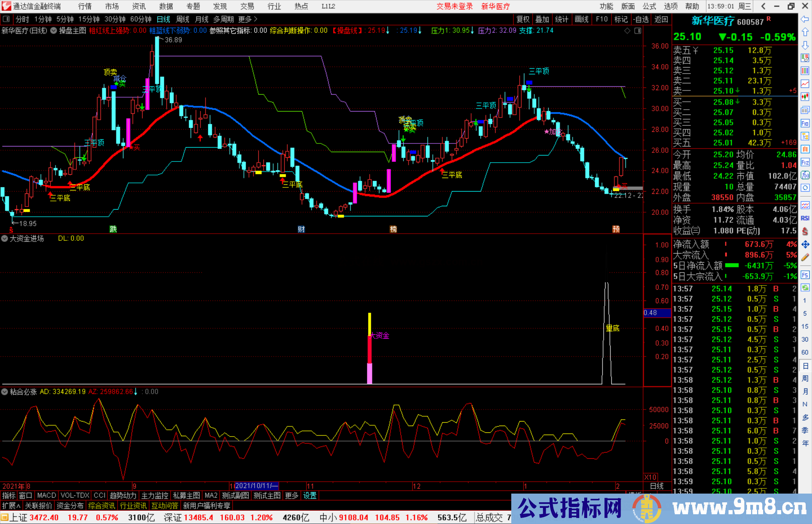This screenshot has width=812, height=524.
Task: Switch to the 周线 weekly period tab
Action: pyautogui.click(x=183, y=19)
